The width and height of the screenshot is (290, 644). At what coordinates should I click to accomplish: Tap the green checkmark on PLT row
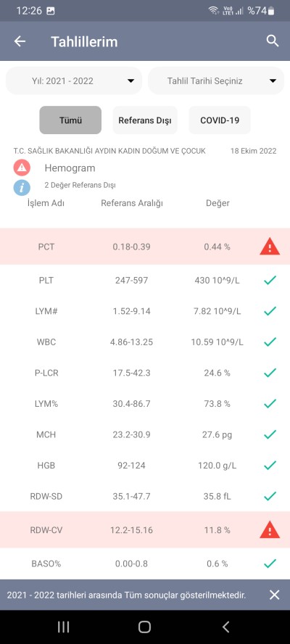tap(270, 281)
